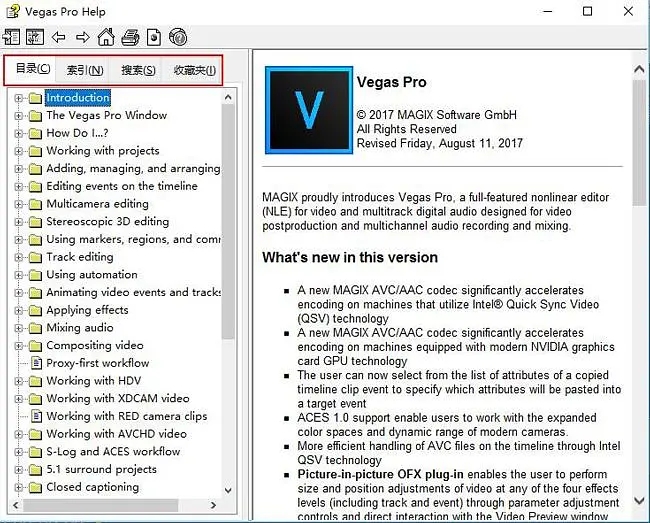650x523 pixels.
Task: Switch to the 索引(N) index tab
Action: click(85, 70)
